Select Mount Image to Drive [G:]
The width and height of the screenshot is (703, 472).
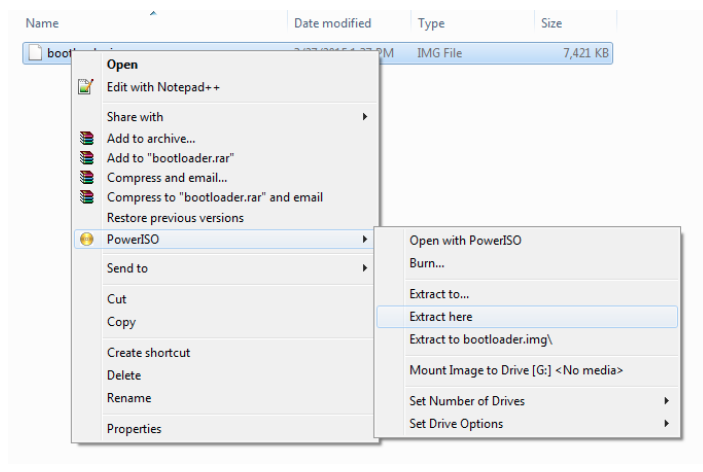tap(516, 370)
